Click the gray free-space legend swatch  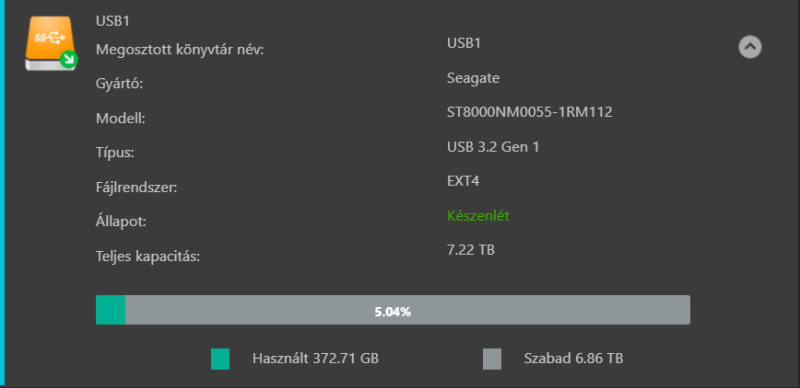pyautogui.click(x=492, y=359)
